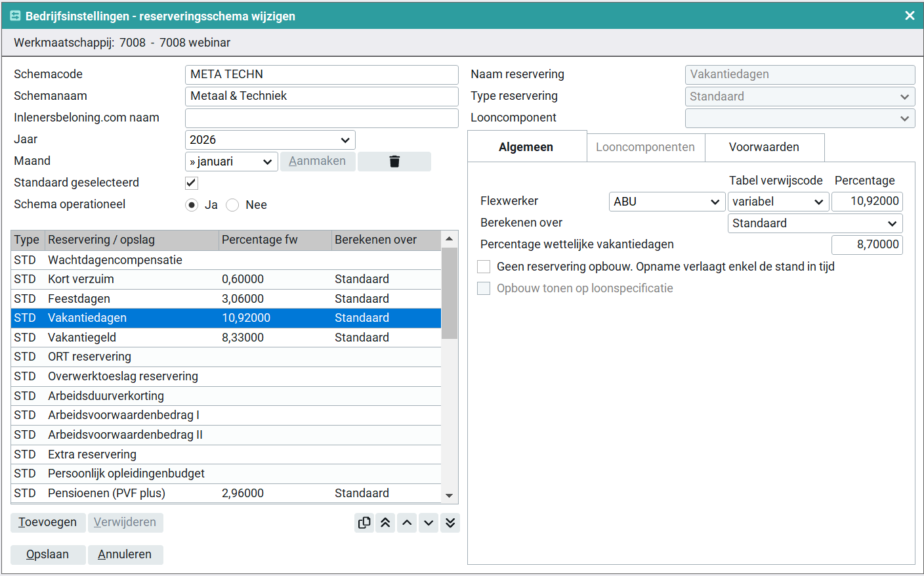Move selected row down one position
This screenshot has width=924, height=576.
point(429,523)
